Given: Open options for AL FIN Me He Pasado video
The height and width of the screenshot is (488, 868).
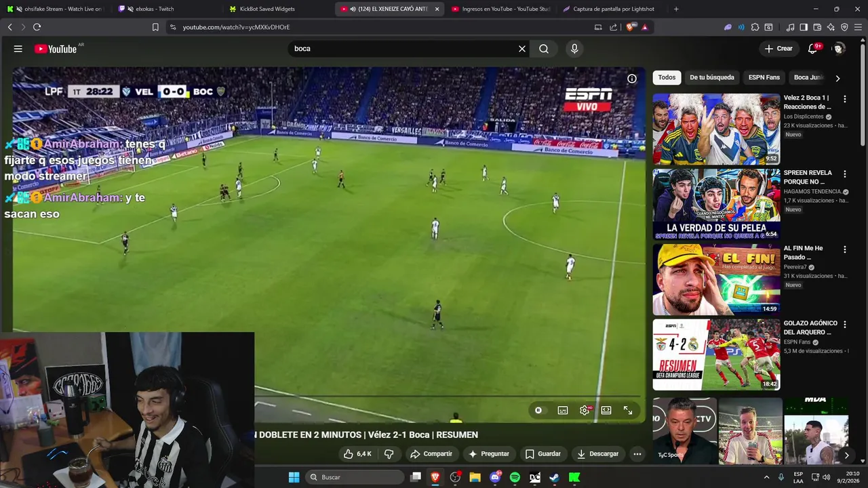Looking at the screenshot, I should click(x=845, y=249).
